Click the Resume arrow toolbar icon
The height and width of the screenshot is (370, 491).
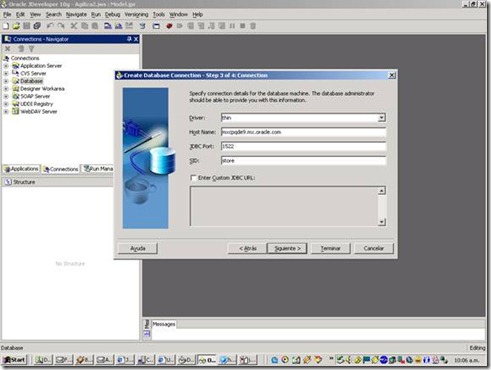[180, 26]
